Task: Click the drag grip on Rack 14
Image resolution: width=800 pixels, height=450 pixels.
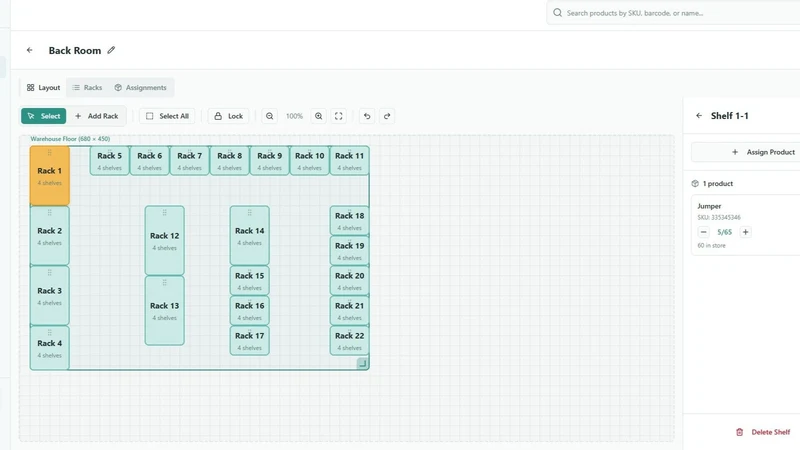Action: pos(249,213)
